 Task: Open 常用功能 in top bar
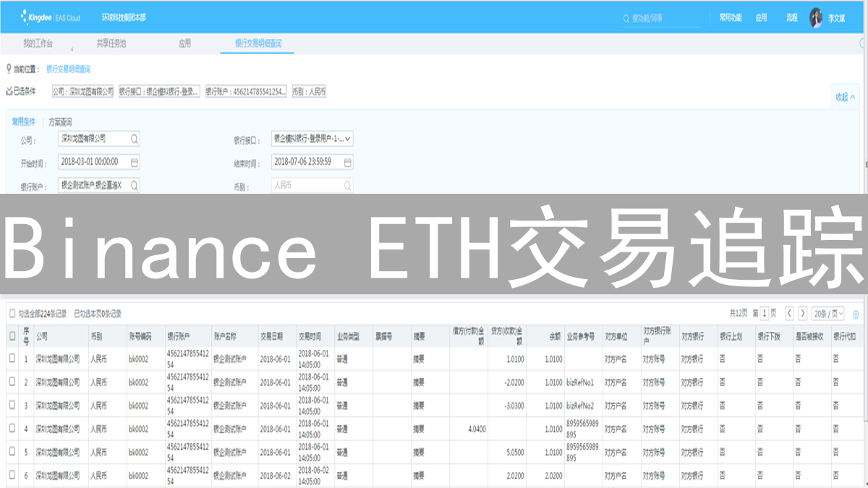pyautogui.click(x=731, y=17)
